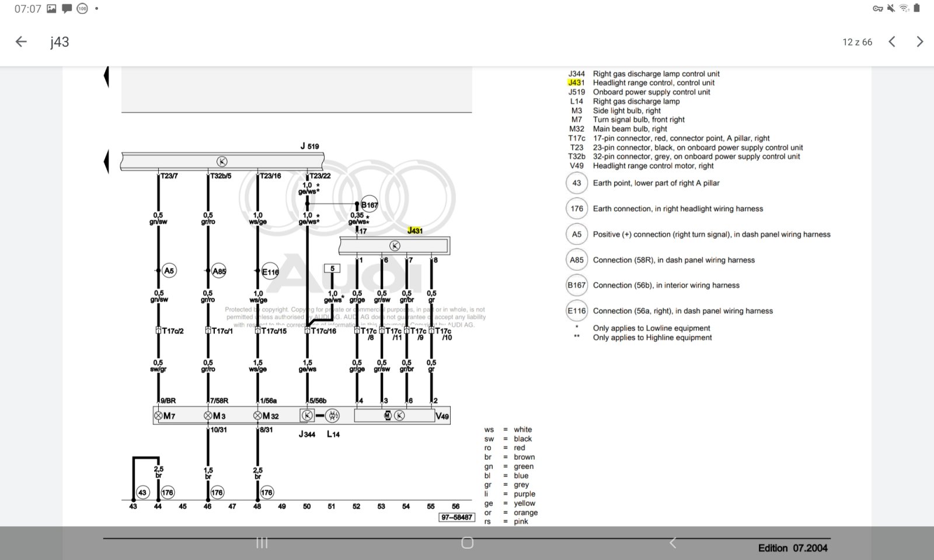Tap colour code 'ws = white'
The width and height of the screenshot is (934, 560).
[508, 429]
